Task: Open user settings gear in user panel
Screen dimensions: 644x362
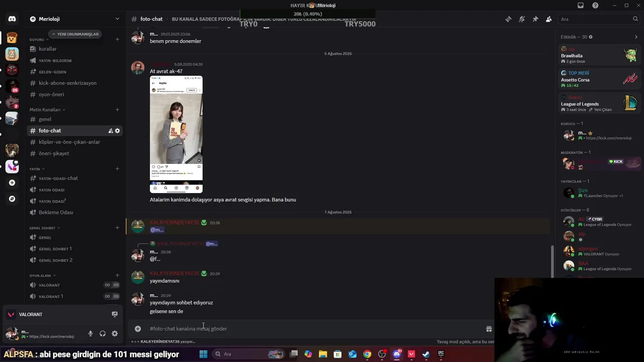Action: (115, 333)
